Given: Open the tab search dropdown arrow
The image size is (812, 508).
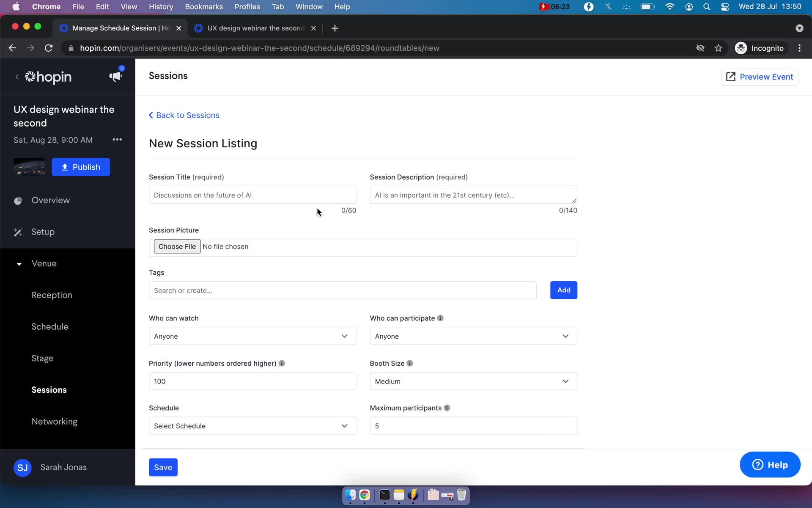Looking at the screenshot, I should pos(799,28).
